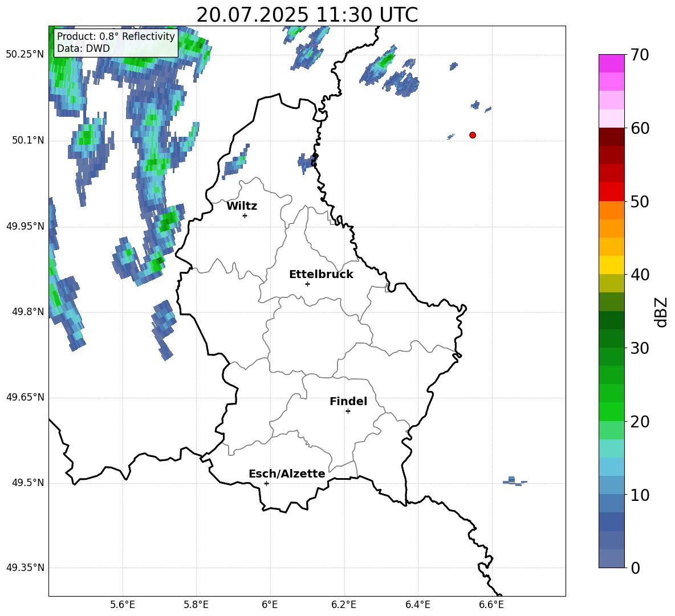Screen dimensions: 675x616
Task: Click the Product: 0.8° Reflectivity text
Action: click(116, 36)
